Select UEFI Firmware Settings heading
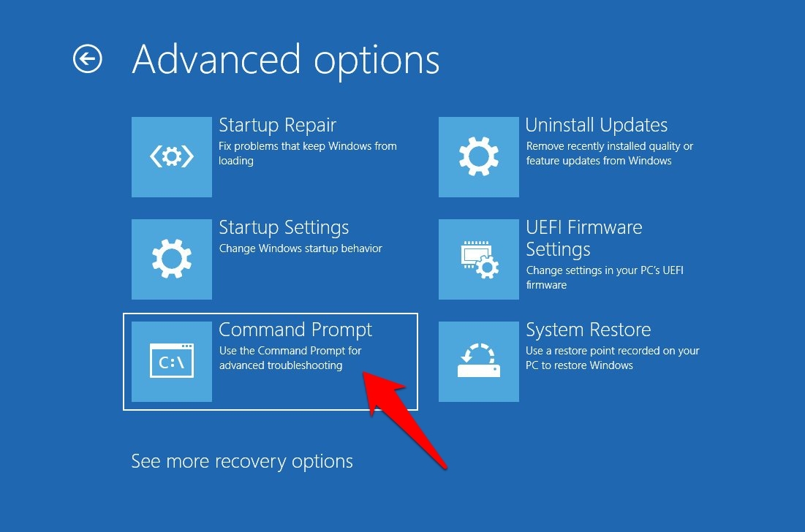This screenshot has height=532, width=805. point(583,238)
